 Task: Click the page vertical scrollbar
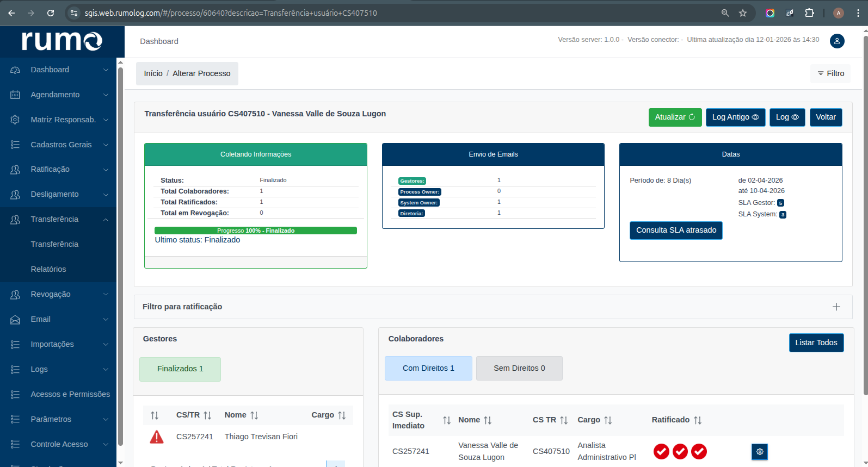[x=865, y=215]
